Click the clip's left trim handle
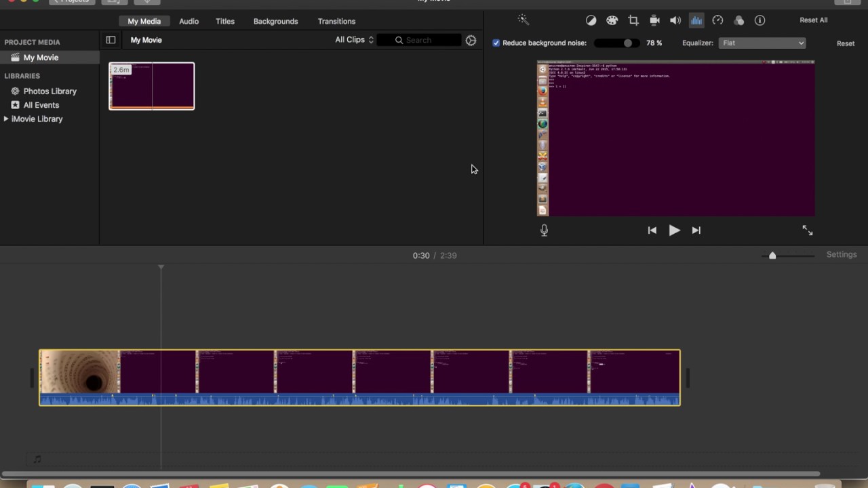This screenshot has height=488, width=868. pos(31,378)
